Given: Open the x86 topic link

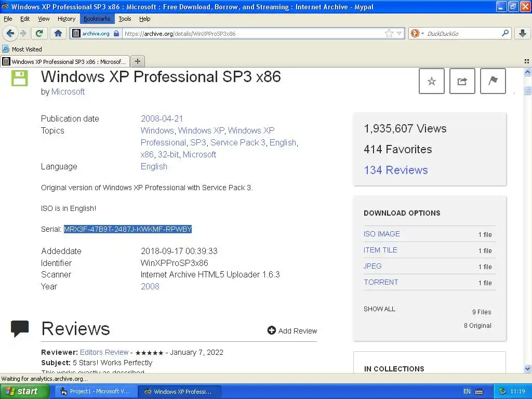Looking at the screenshot, I should (x=147, y=154).
